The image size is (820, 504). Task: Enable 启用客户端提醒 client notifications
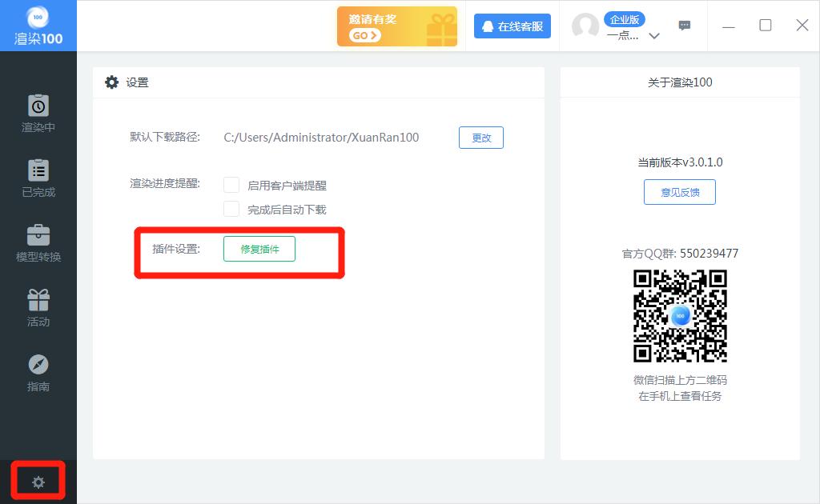[231, 184]
